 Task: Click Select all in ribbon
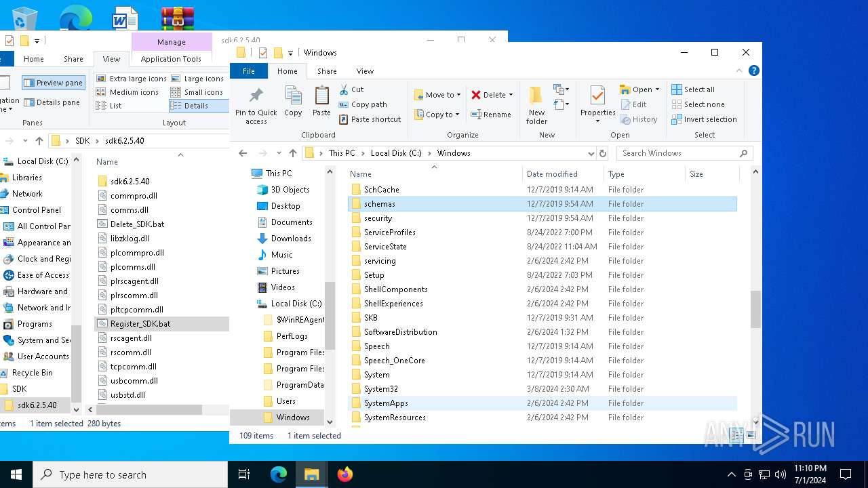[x=693, y=89]
